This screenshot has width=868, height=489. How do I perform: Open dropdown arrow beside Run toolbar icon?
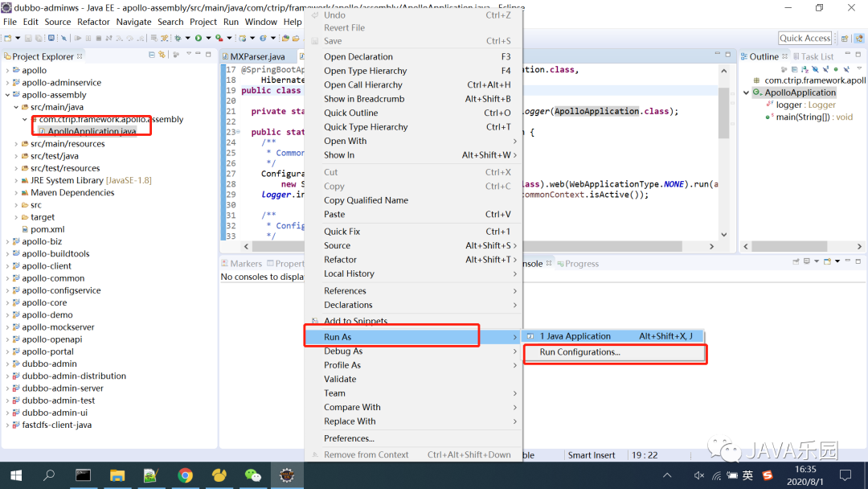[208, 39]
